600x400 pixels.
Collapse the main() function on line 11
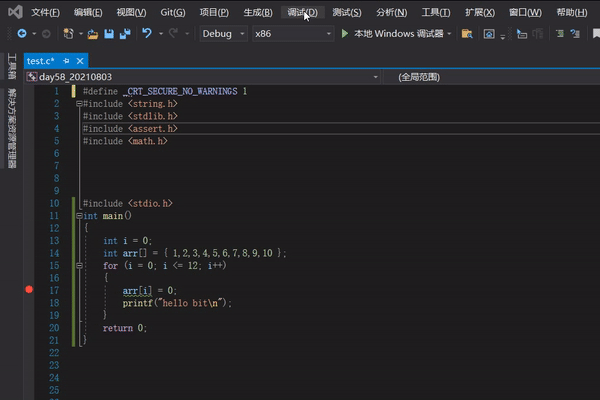[x=79, y=216]
